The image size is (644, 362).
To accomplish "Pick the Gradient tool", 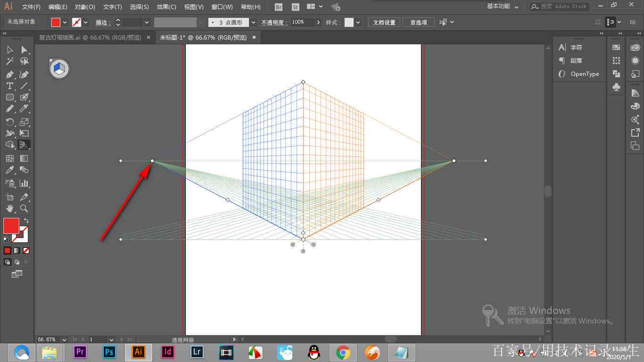I will click(24, 158).
